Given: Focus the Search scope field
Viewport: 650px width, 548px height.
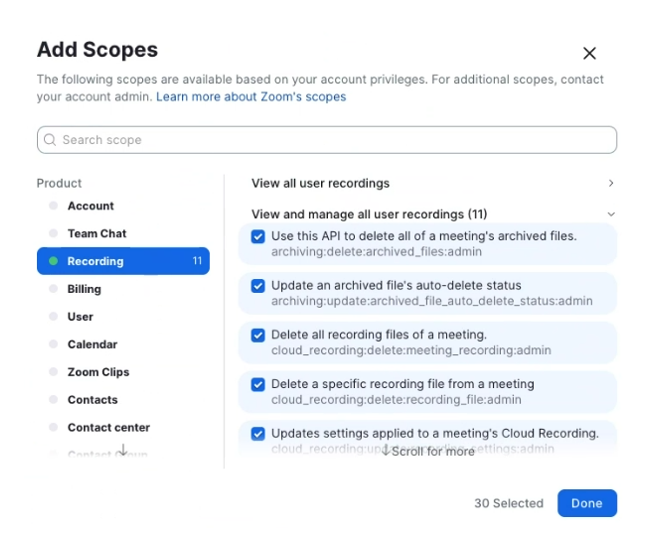Looking at the screenshot, I should coord(327,140).
